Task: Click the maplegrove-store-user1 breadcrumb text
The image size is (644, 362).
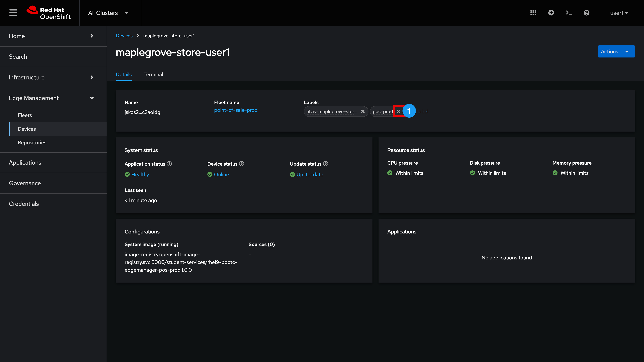Action: click(x=169, y=36)
